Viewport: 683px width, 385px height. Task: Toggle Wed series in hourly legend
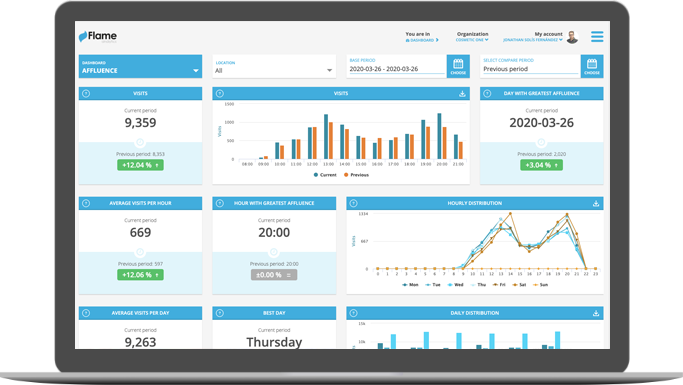point(456,284)
